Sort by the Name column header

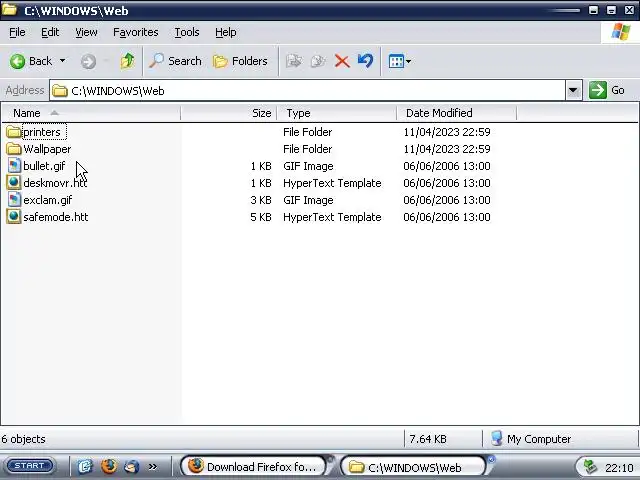[91, 113]
